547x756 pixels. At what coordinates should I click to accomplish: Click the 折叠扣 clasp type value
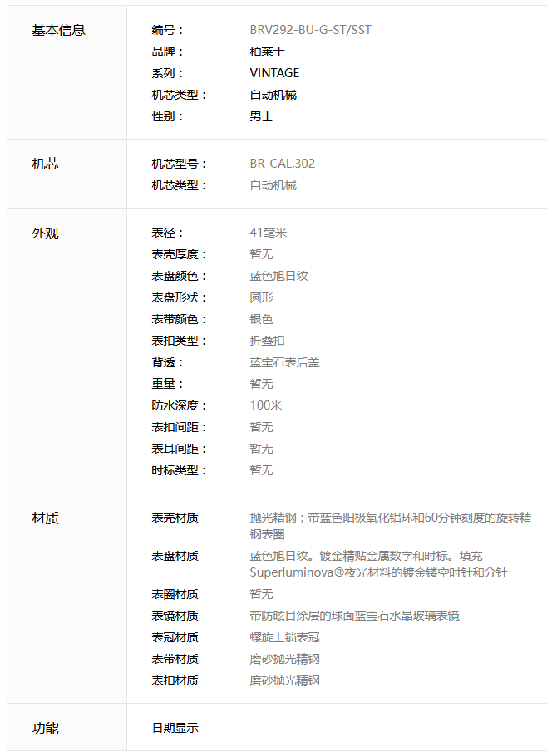pyautogui.click(x=267, y=341)
